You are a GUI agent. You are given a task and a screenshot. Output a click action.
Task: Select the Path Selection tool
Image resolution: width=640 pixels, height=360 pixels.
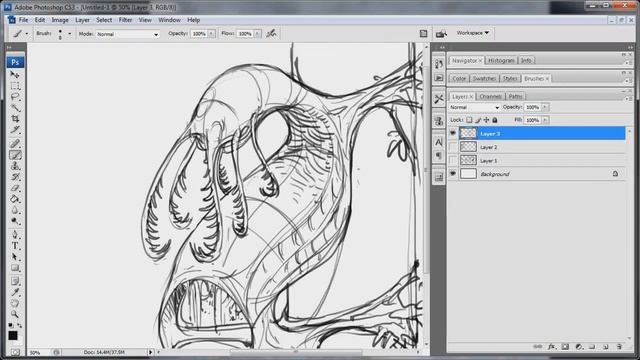(x=15, y=257)
